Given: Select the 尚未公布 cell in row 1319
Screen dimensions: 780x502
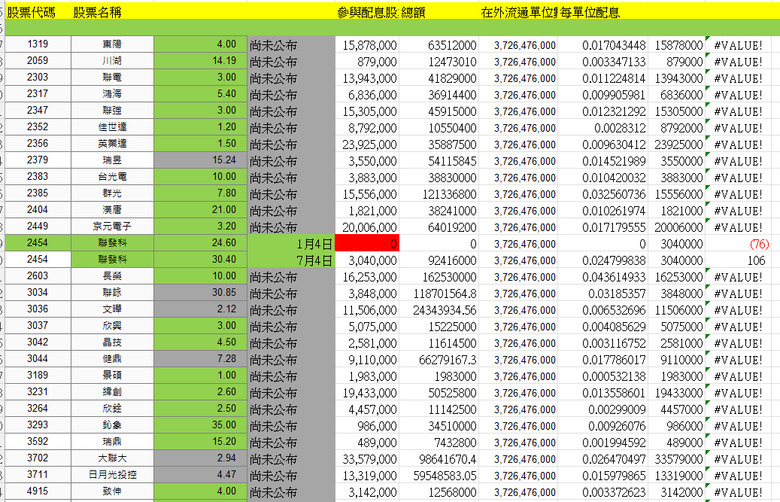Looking at the screenshot, I should [x=291, y=45].
